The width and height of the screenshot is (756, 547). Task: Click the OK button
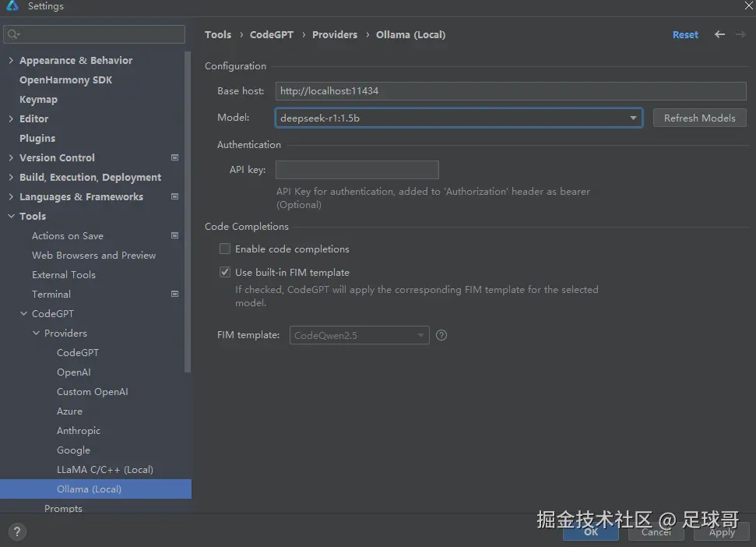tap(591, 531)
